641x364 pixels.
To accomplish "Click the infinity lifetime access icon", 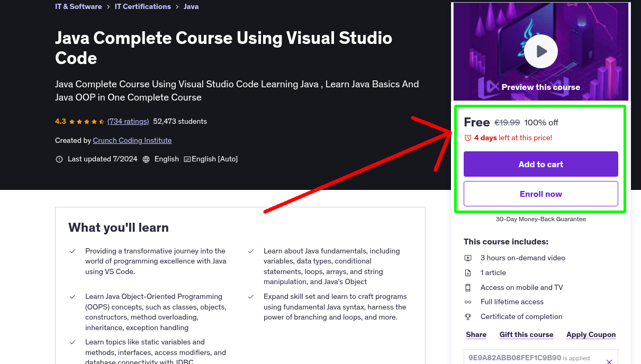I will pos(468,302).
